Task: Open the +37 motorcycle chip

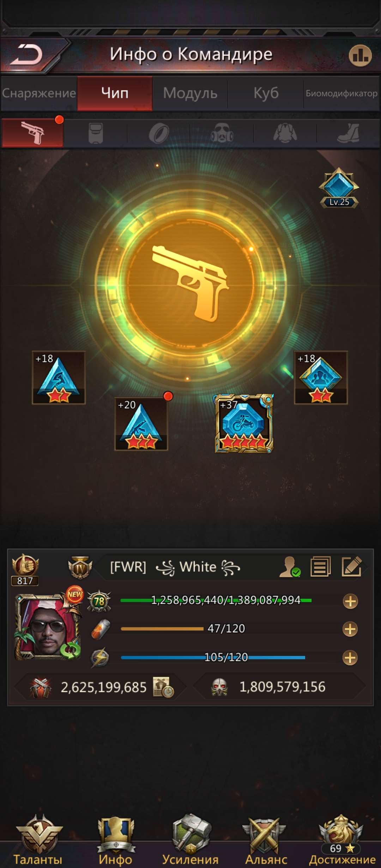Action: pyautogui.click(x=244, y=423)
